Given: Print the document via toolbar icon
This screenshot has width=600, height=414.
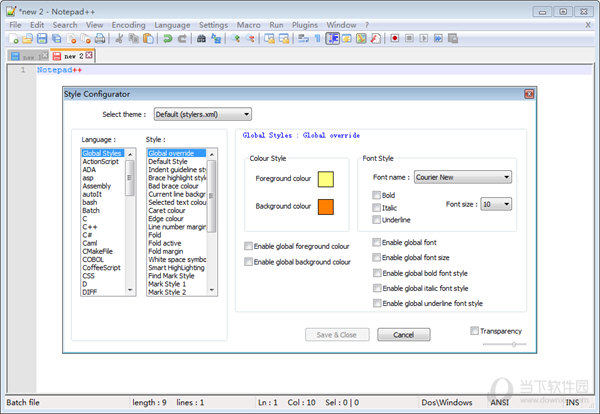Looking at the screenshot, I should pyautogui.click(x=100, y=39).
